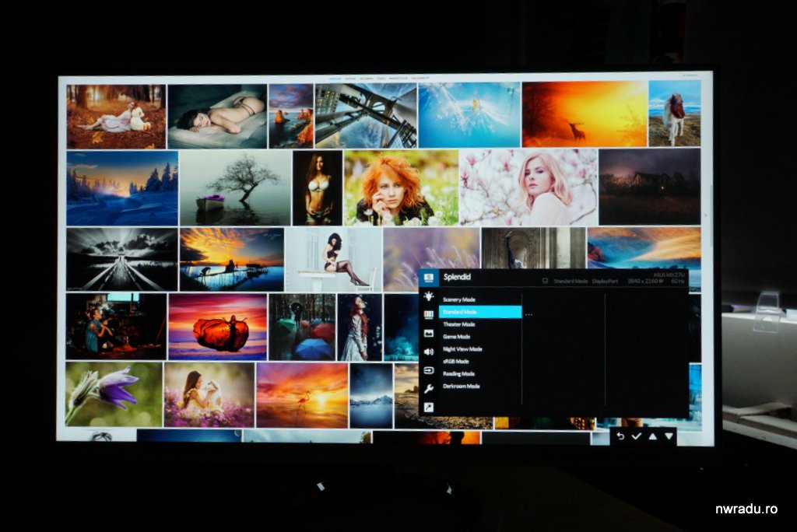The width and height of the screenshot is (797, 532).
Task: Open the blonde woman with magnolias photo
Action: click(528, 187)
